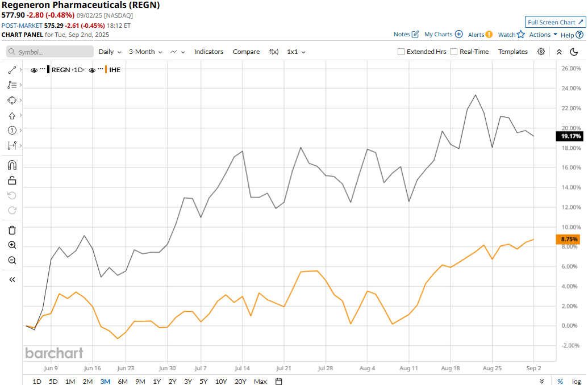Switch to dark mode moon icon

click(x=574, y=52)
